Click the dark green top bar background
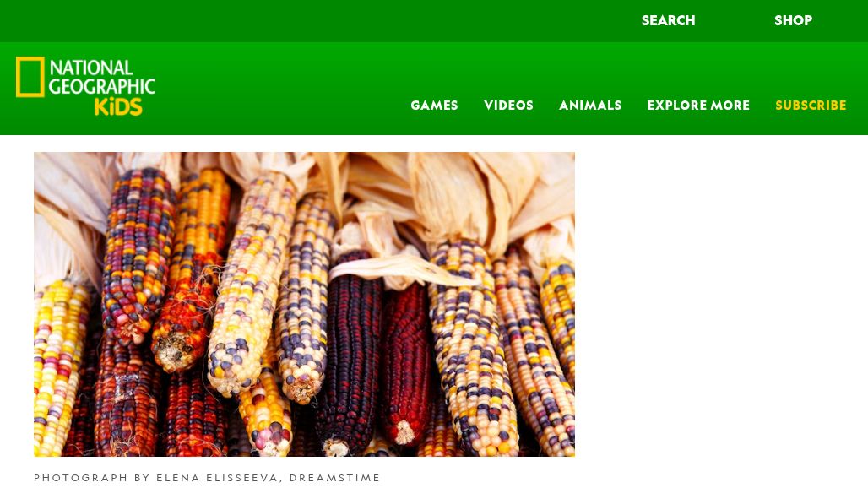Screen dimensions: 868x488 tap(332, 20)
